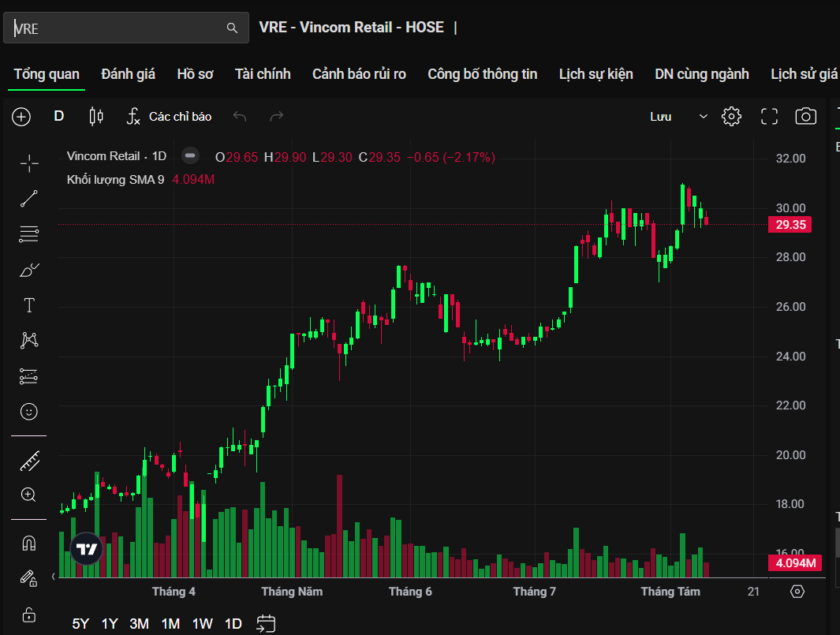This screenshot has height=635, width=840.
Task: Open the Công bố thông tin tab
Action: (x=482, y=74)
